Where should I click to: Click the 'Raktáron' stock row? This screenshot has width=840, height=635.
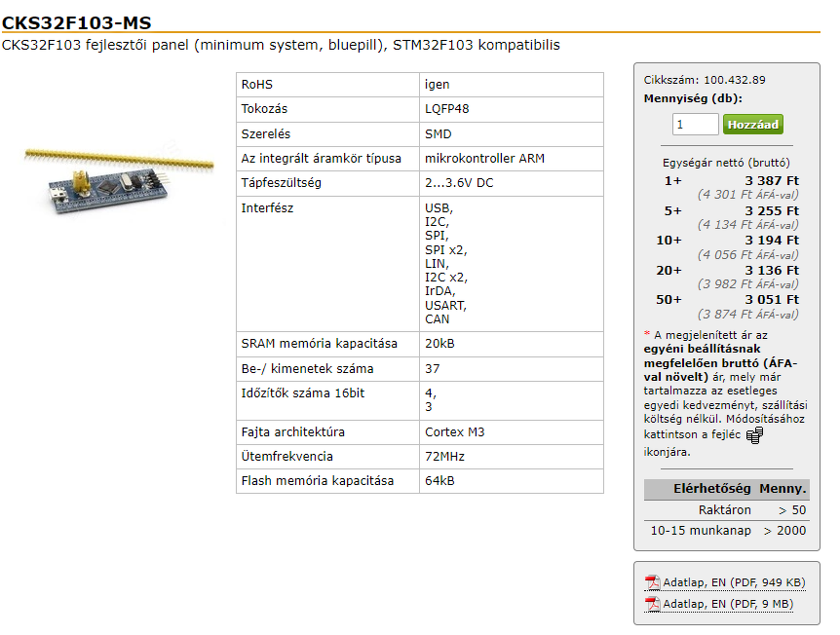[x=724, y=510]
